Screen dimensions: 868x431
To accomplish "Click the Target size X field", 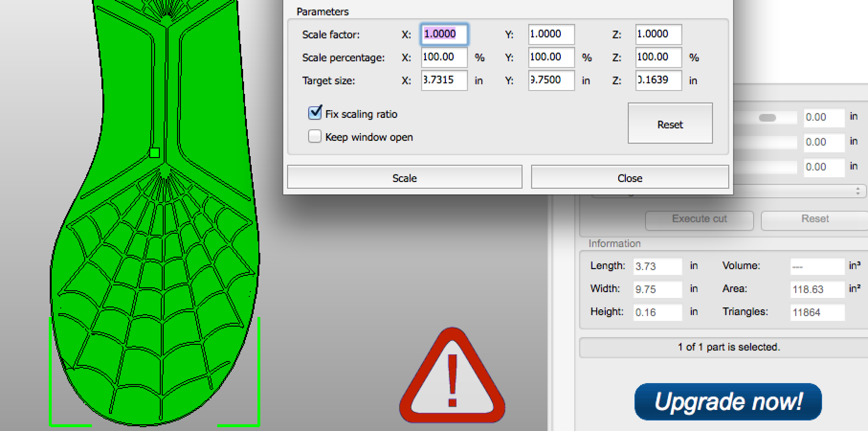I will (444, 80).
